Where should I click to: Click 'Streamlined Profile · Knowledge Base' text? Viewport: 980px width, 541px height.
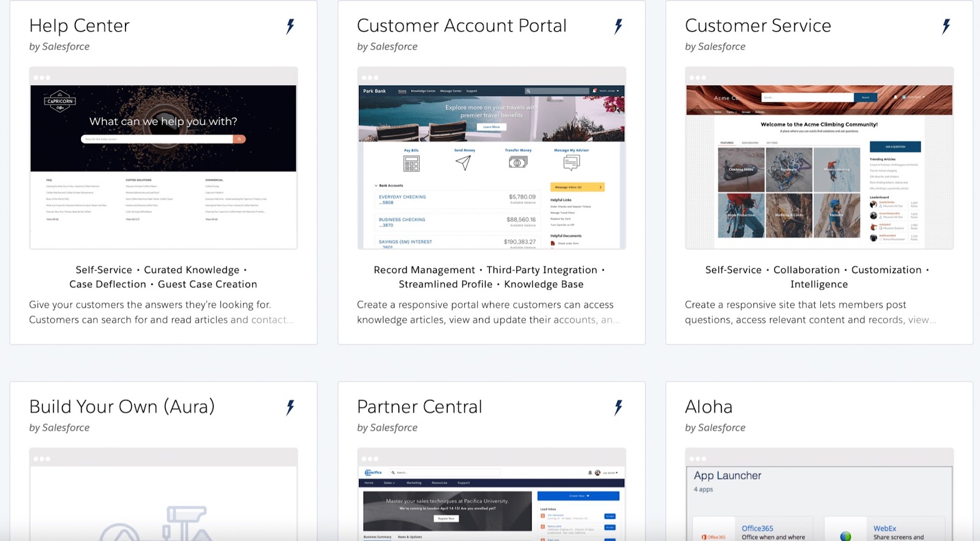click(x=491, y=284)
